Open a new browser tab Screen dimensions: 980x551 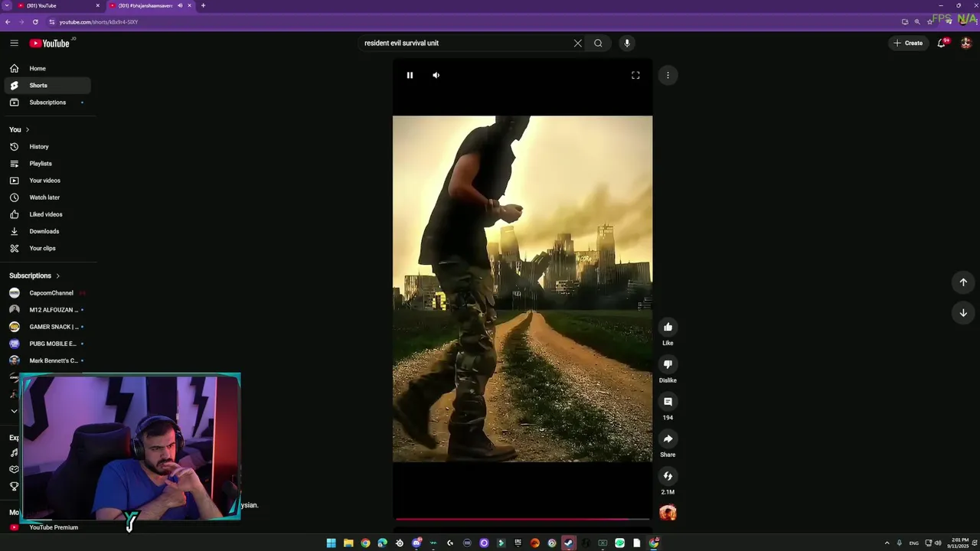(x=203, y=5)
